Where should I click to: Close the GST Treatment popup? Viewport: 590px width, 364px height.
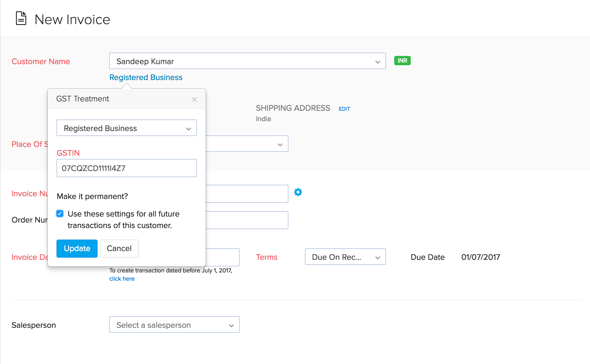pyautogui.click(x=194, y=99)
